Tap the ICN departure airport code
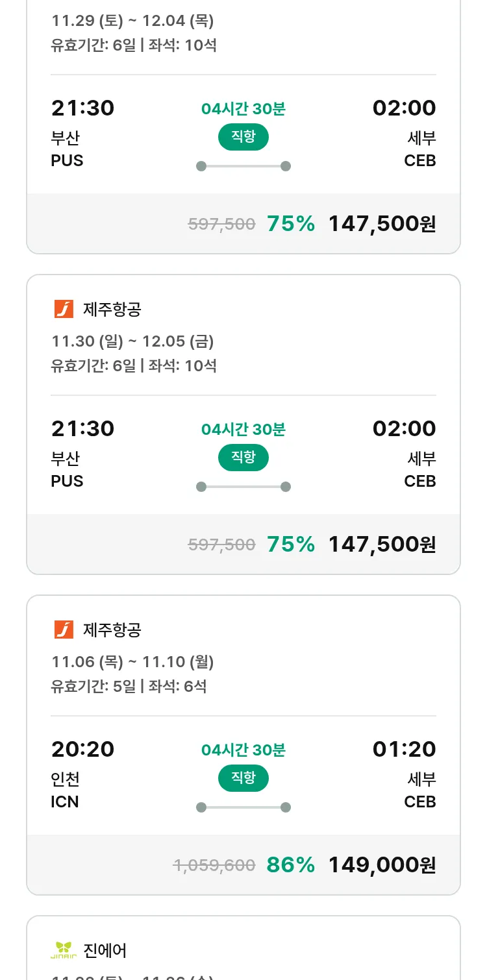This screenshot has width=487, height=980. (65, 802)
